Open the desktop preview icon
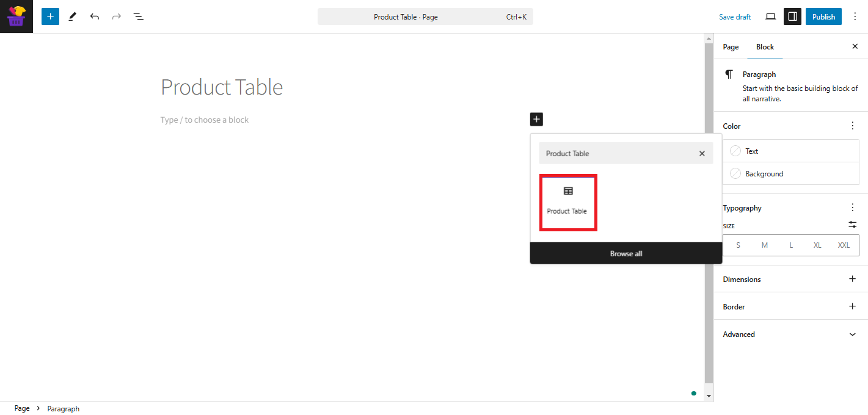This screenshot has height=415, width=868. pyautogui.click(x=770, y=16)
